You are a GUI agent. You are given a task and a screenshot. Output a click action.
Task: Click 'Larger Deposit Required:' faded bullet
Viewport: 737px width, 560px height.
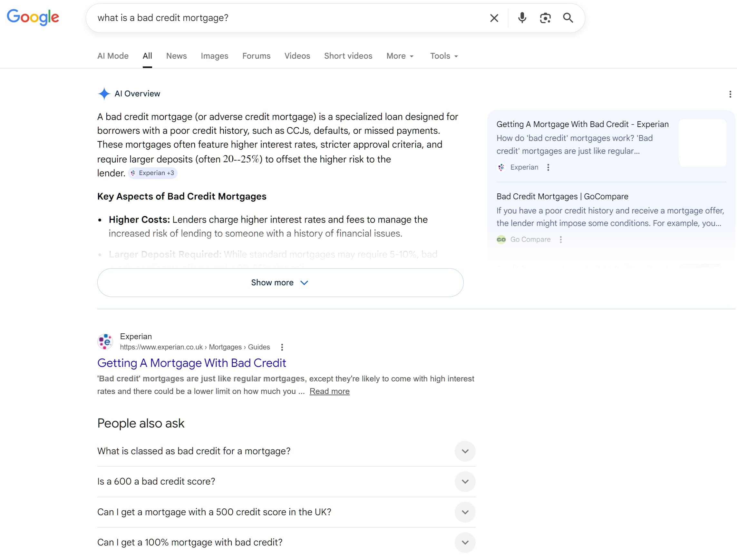[165, 255]
